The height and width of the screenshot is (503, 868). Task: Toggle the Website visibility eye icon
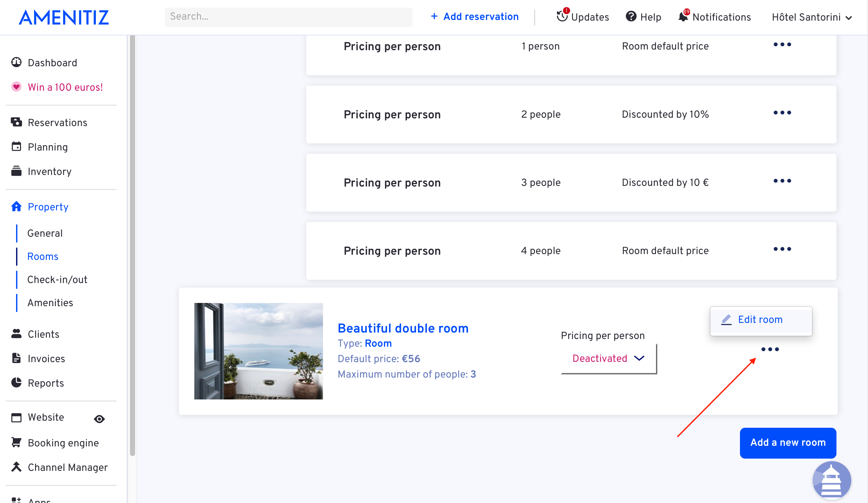[99, 419]
